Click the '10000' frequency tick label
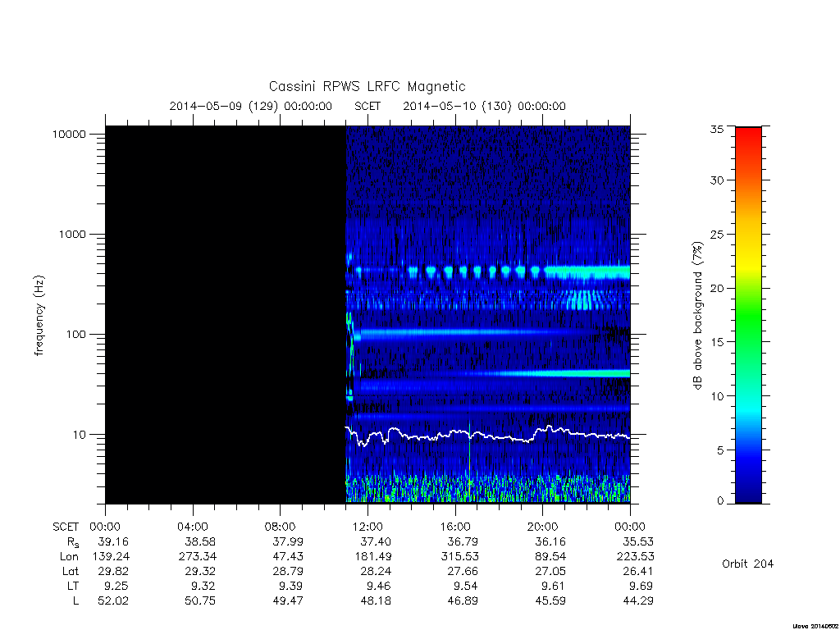This screenshot has width=840, height=630. coord(69,134)
